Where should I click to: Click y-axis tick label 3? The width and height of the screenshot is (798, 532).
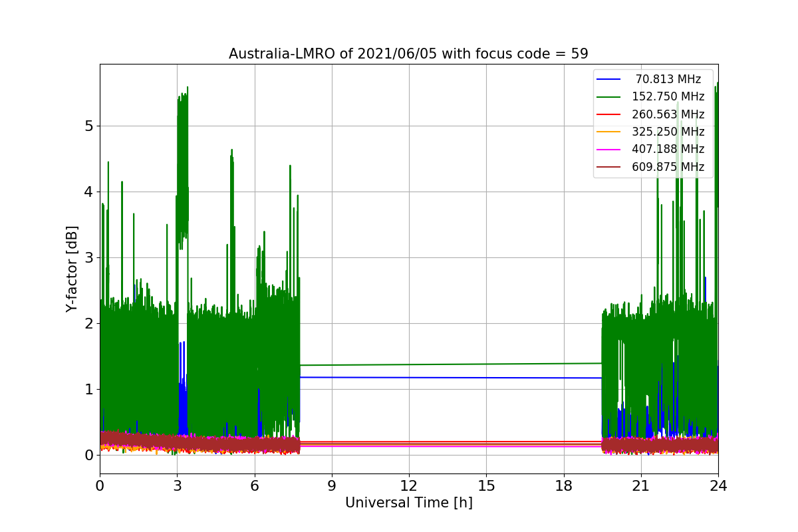point(88,258)
